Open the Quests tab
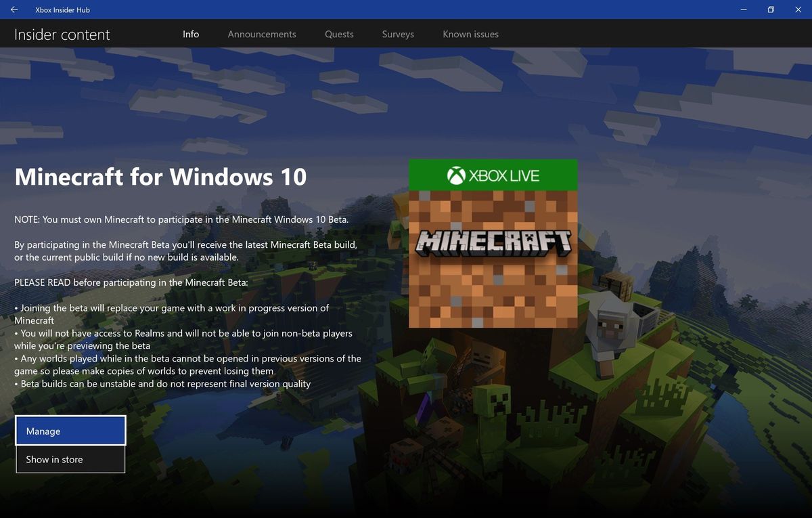The image size is (812, 518). pyautogui.click(x=338, y=34)
